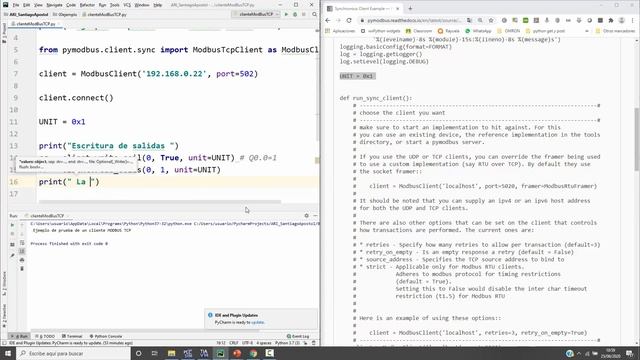640x360 pixels.
Task: Open the wxPython widgets bookmark
Action: (381, 31)
